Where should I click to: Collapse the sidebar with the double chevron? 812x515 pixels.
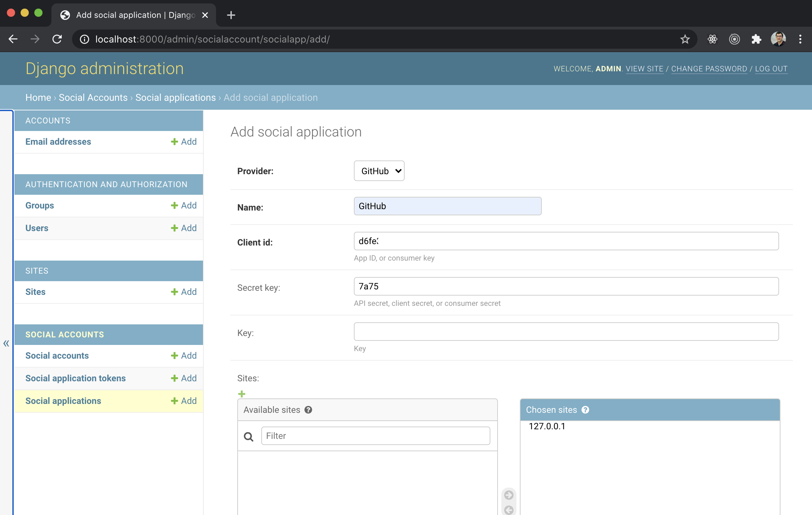tap(6, 343)
